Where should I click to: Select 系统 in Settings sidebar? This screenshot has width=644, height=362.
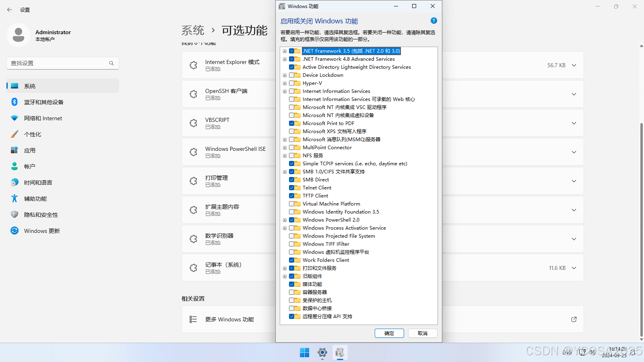pos(63,86)
